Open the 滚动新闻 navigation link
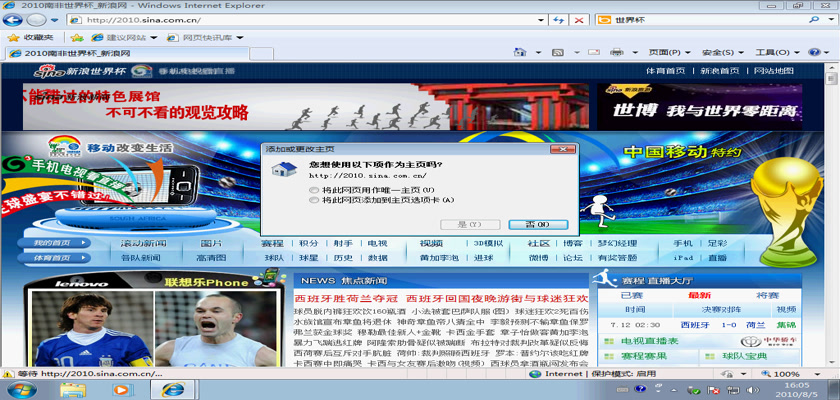The width and height of the screenshot is (840, 400). pos(143,243)
